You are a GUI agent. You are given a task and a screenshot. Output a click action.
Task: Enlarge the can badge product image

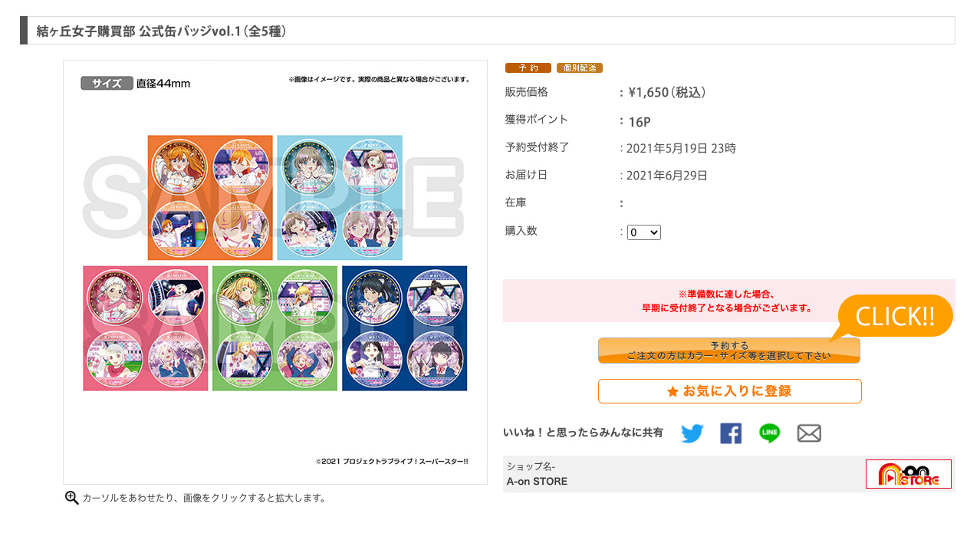point(275,272)
